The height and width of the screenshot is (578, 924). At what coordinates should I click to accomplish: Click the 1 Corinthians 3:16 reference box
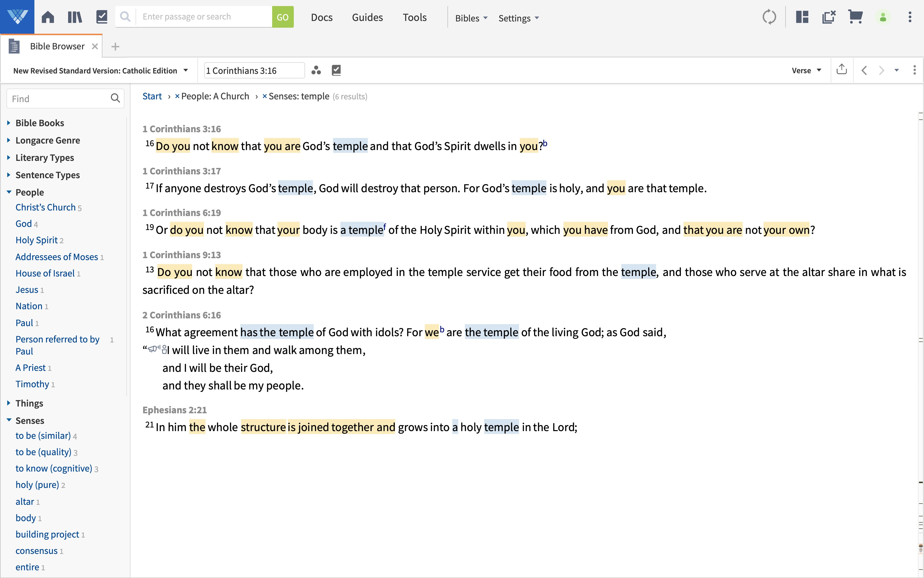[x=254, y=71]
